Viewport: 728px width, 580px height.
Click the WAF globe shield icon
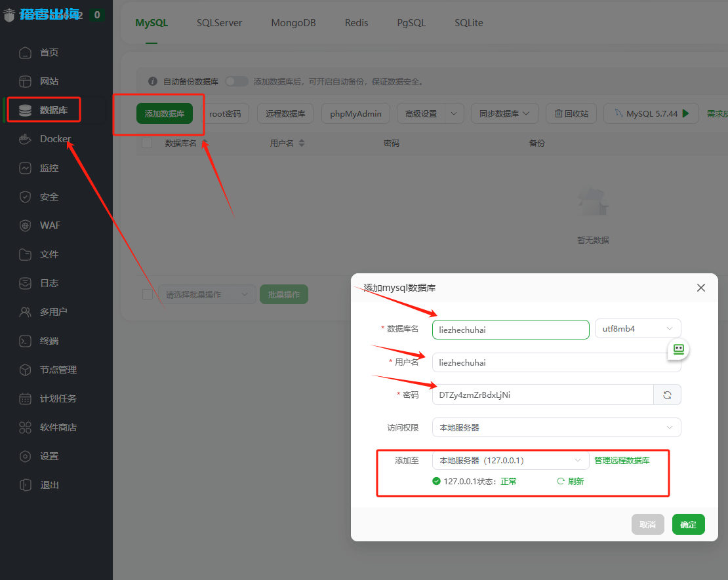click(25, 225)
